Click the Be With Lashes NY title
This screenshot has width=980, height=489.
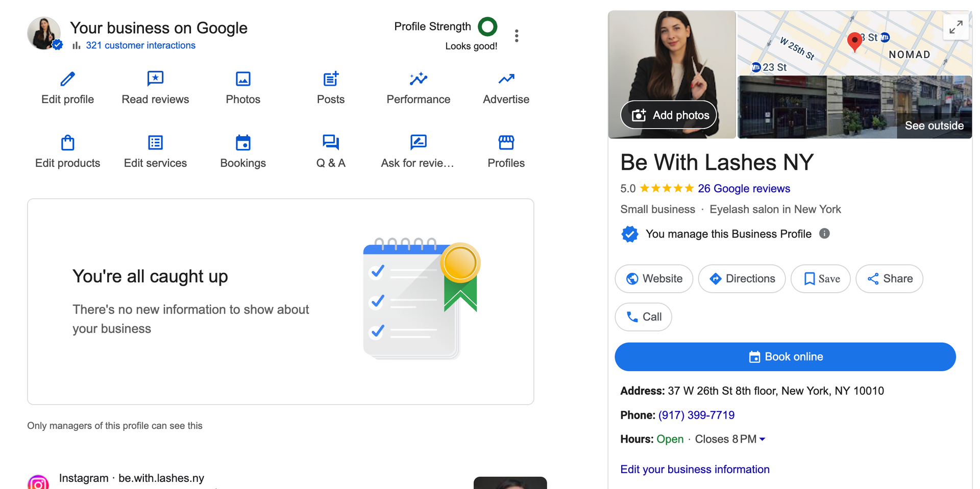click(717, 163)
